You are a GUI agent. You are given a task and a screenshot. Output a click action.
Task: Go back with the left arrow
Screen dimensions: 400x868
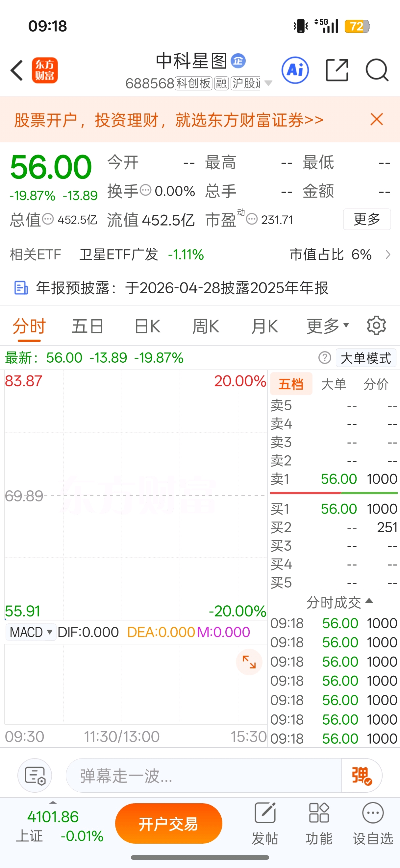click(x=17, y=70)
